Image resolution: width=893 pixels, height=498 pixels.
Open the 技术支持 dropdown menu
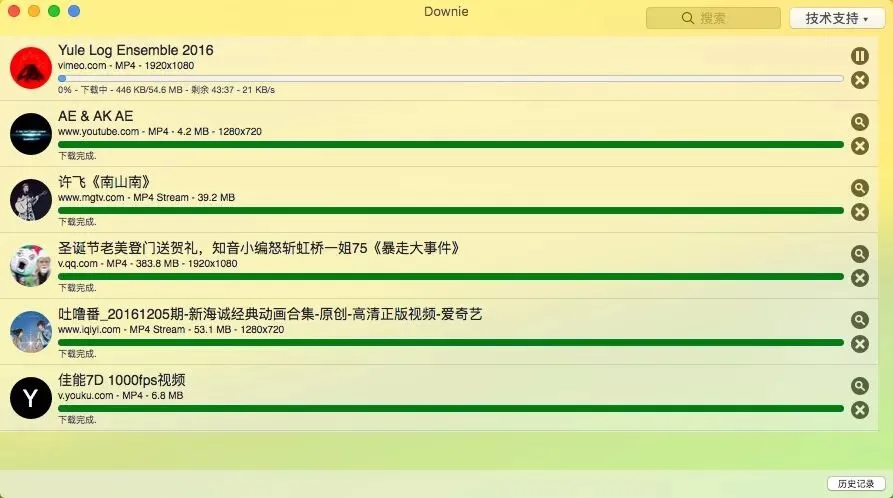click(x=837, y=18)
